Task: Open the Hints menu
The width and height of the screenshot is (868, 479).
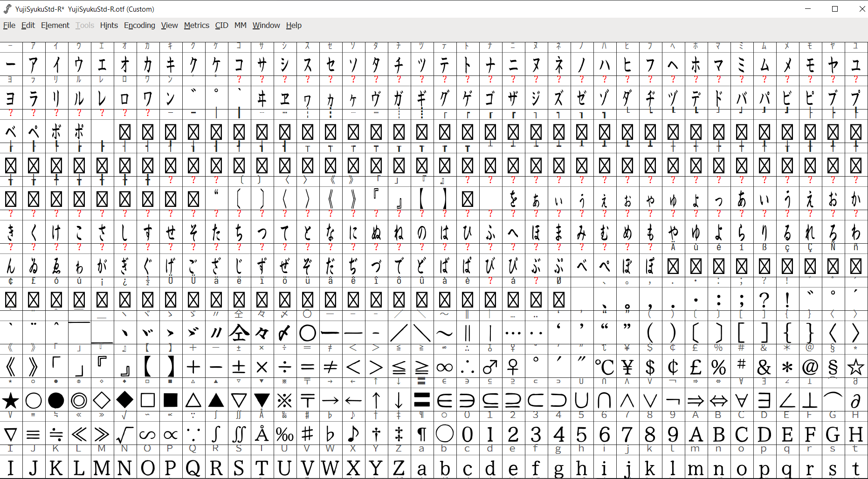Action: 109,26
